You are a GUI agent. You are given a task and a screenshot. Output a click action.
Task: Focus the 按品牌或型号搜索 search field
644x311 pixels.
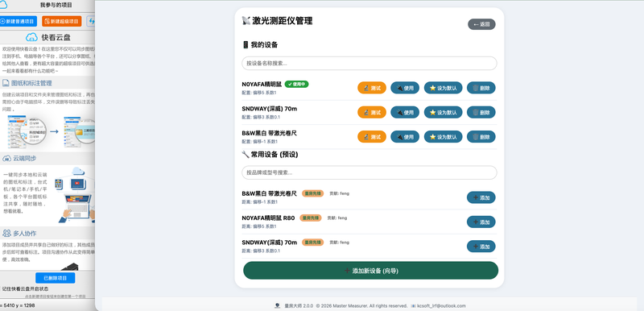(x=369, y=172)
